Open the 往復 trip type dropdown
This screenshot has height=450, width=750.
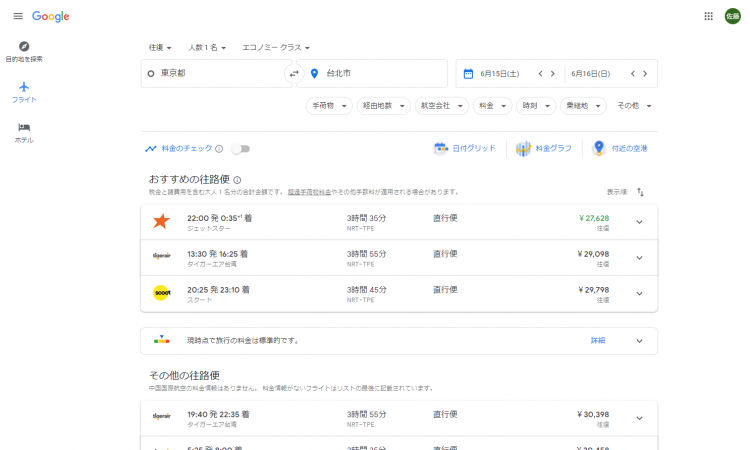[160, 47]
